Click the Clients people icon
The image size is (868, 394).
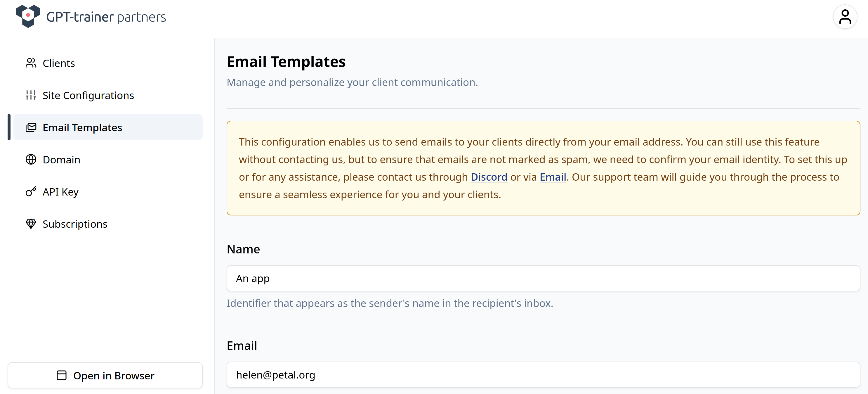[x=31, y=63]
